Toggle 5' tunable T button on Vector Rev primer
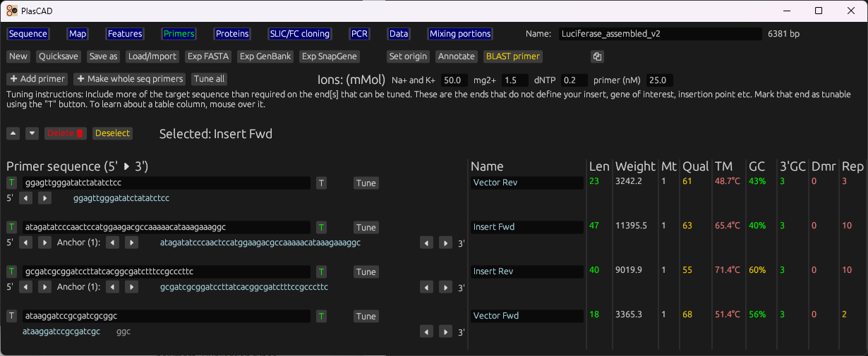The image size is (868, 356). click(11, 183)
